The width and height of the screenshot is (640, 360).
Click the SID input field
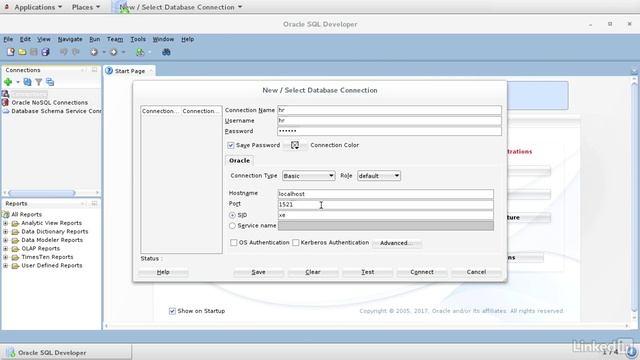(386, 215)
